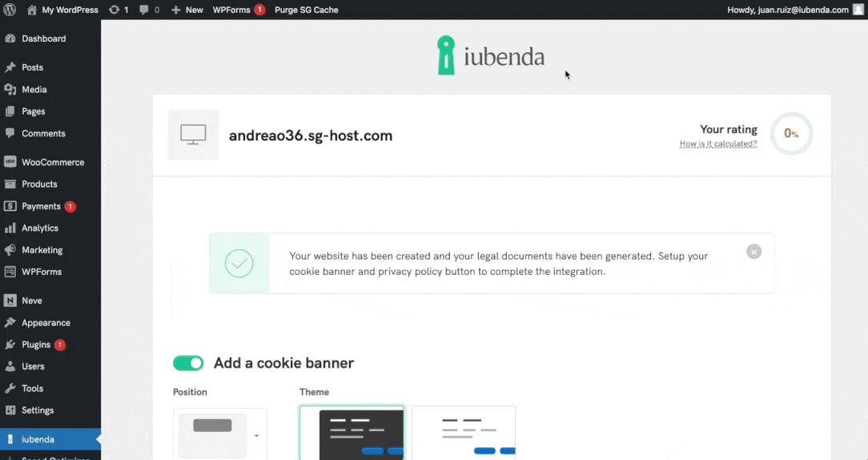Select the light cookie banner theme

(x=464, y=433)
